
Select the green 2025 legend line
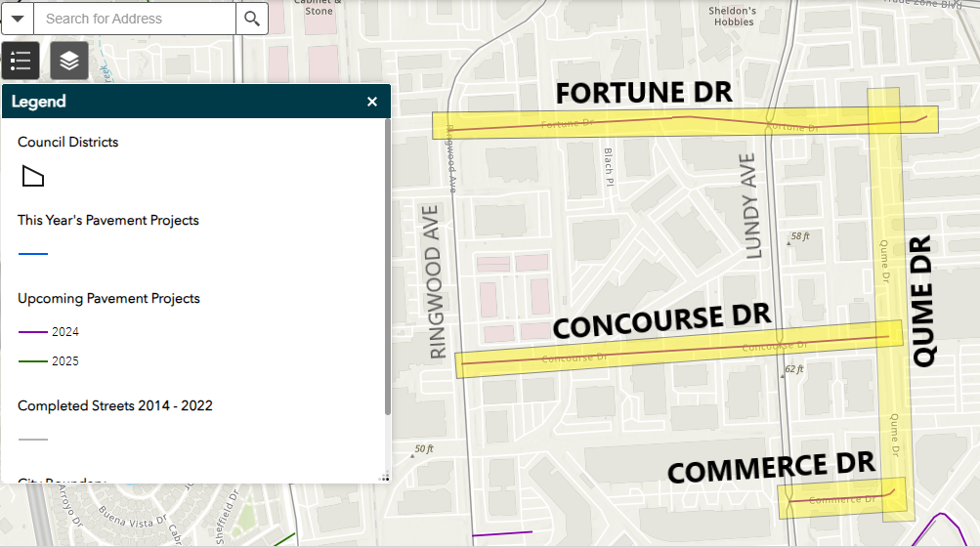[33, 361]
